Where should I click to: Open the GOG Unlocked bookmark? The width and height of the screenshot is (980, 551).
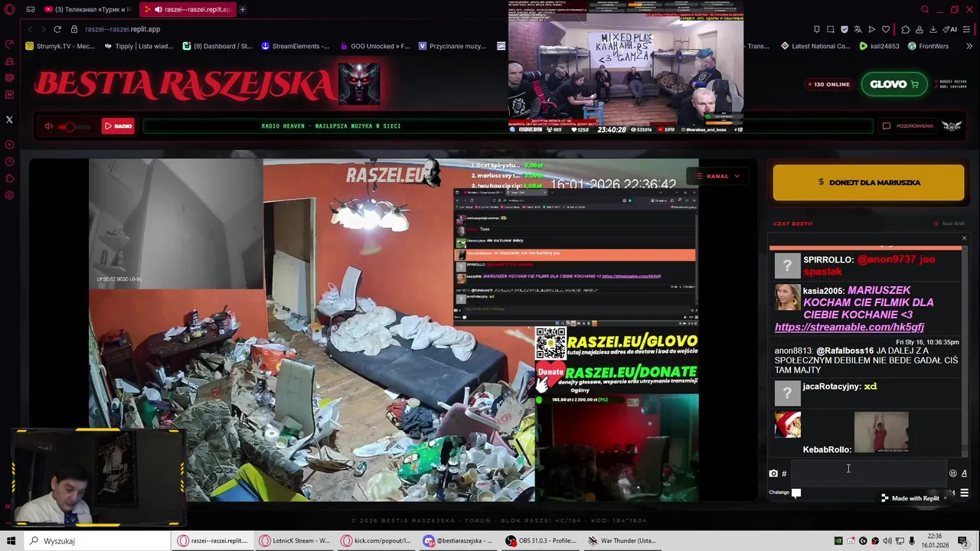374,46
